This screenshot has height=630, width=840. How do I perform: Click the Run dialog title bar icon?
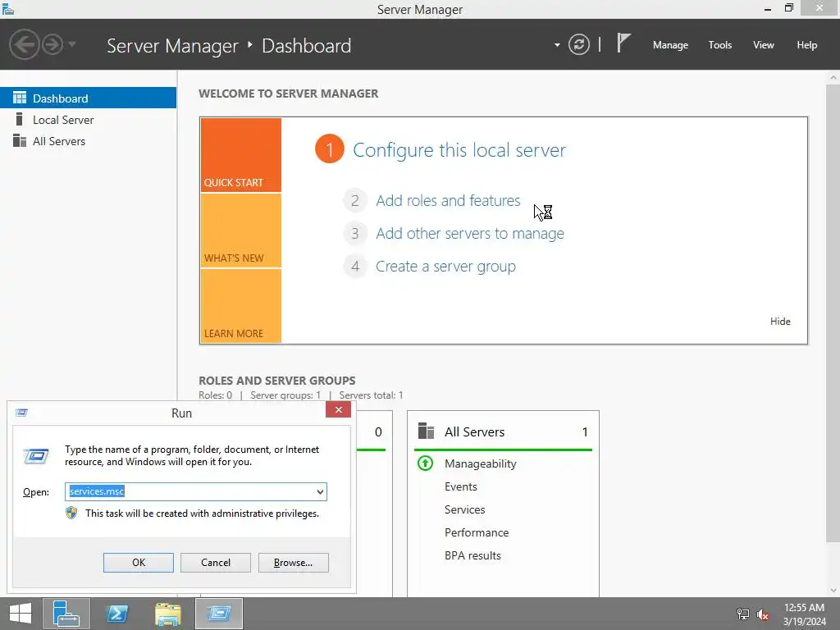pyautogui.click(x=21, y=413)
